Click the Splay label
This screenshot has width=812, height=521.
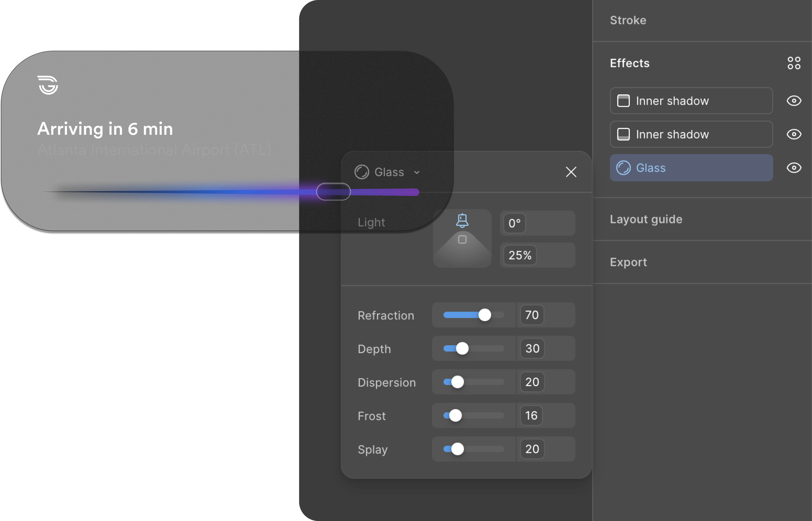point(372,450)
